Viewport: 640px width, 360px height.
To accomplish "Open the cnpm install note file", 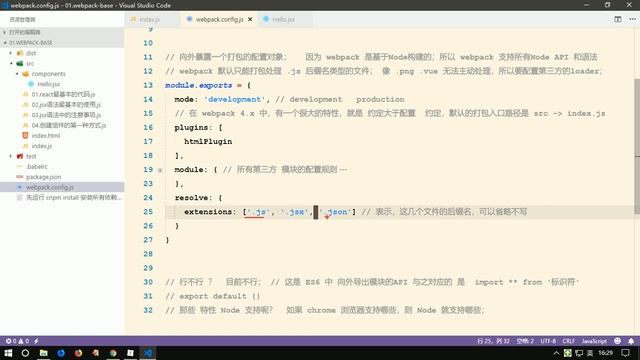I will tap(73, 198).
